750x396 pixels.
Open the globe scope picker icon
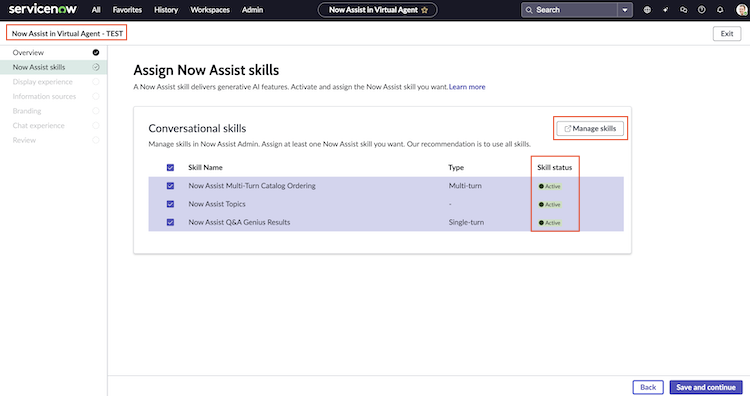click(x=647, y=10)
